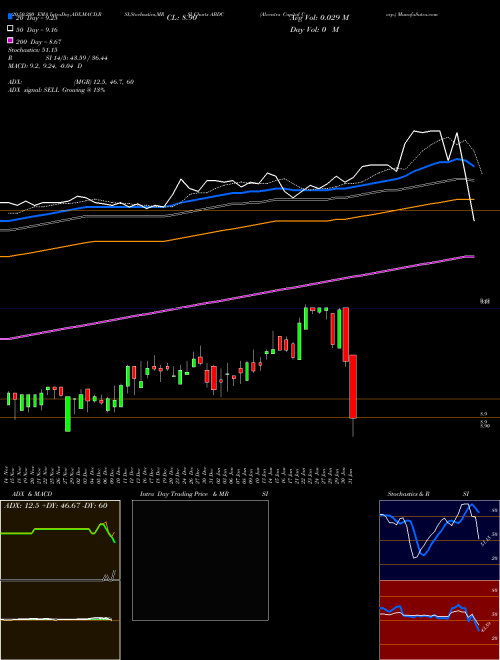Screen dimensions: 500x660
Task: Open the ADX line chart panel
Action: [x=60, y=540]
